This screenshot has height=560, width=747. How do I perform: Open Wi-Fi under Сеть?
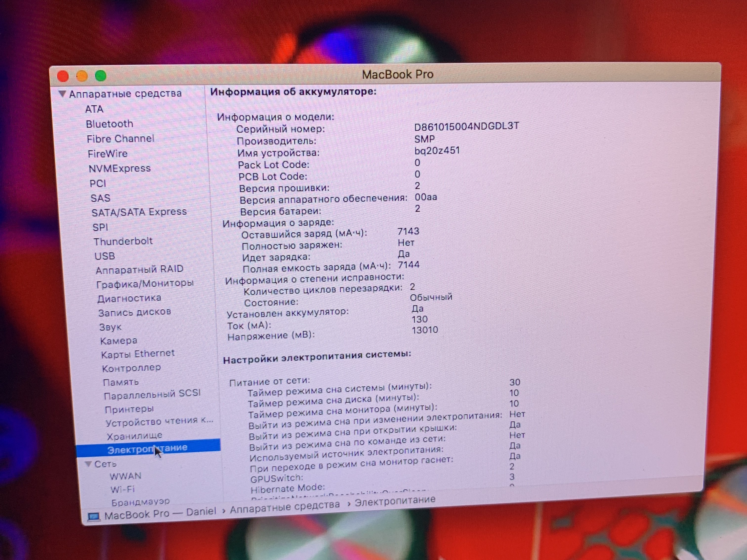coord(122,489)
